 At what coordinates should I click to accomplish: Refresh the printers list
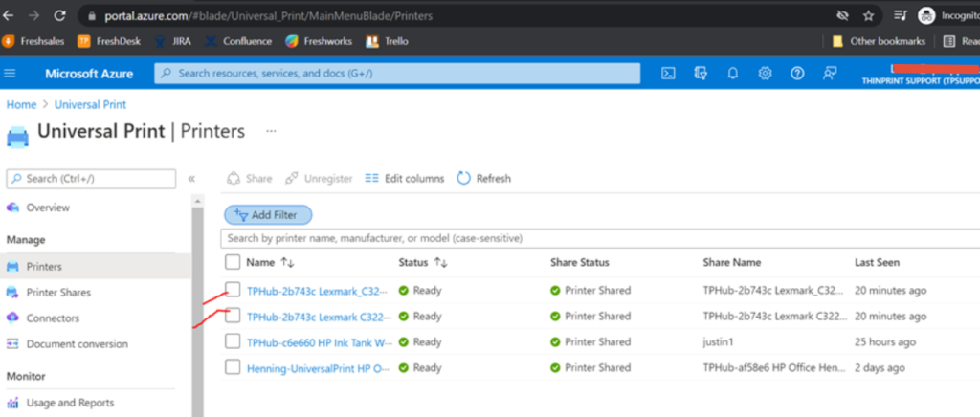point(483,179)
